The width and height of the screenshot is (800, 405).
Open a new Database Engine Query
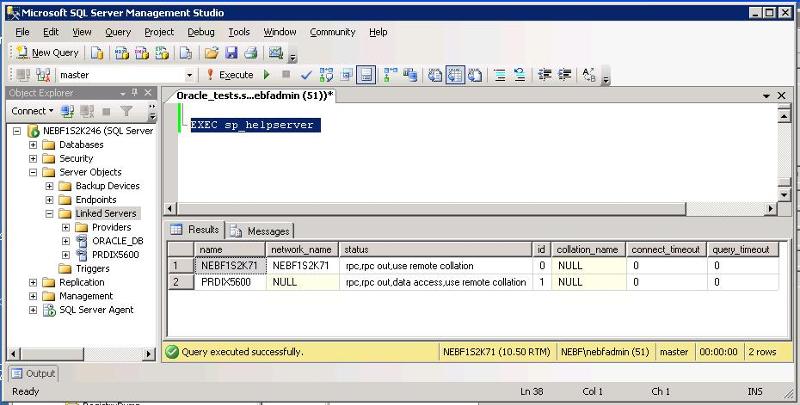click(97, 53)
